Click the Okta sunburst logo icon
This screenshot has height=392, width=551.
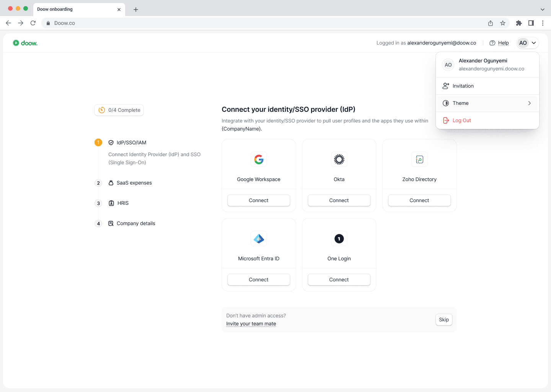339,159
